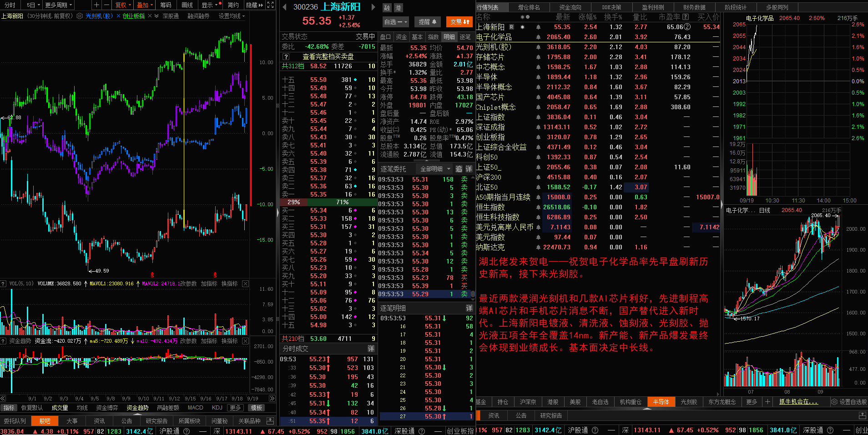The width and height of the screenshot is (868, 435).
Task: Select the KDJ indicator
Action: pyautogui.click(x=217, y=408)
